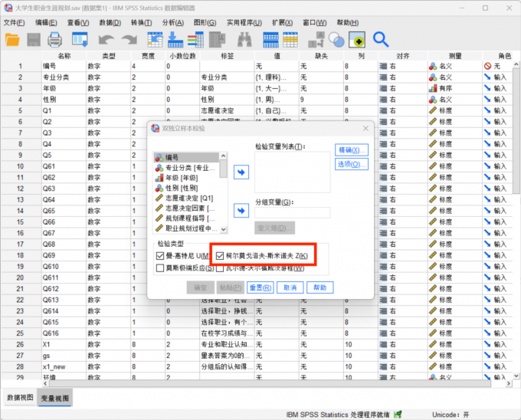Click status bar processor ready icon
This screenshot has height=420, width=521.
398,415
